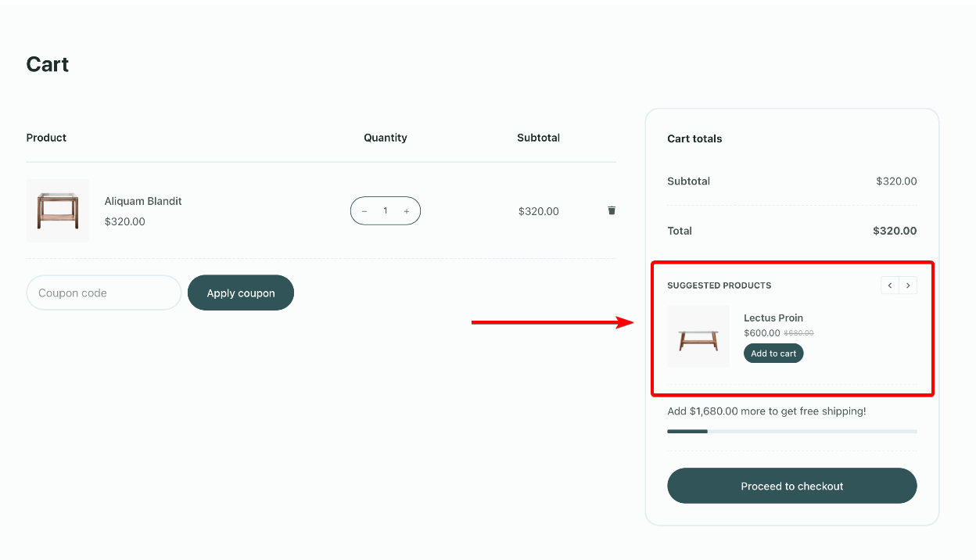Increase quantity with the plus button
The width and height of the screenshot is (976, 560).
pos(407,211)
